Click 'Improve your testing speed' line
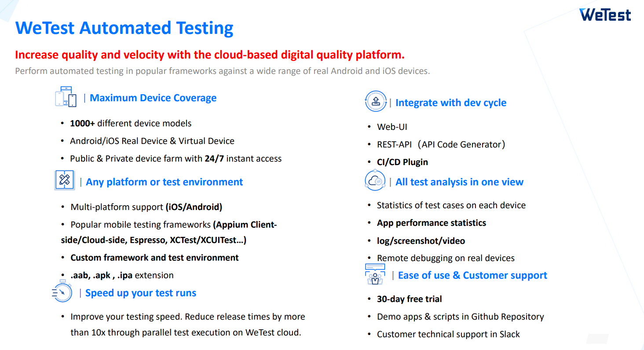Viewport: 644px width, 350px height. [188, 317]
